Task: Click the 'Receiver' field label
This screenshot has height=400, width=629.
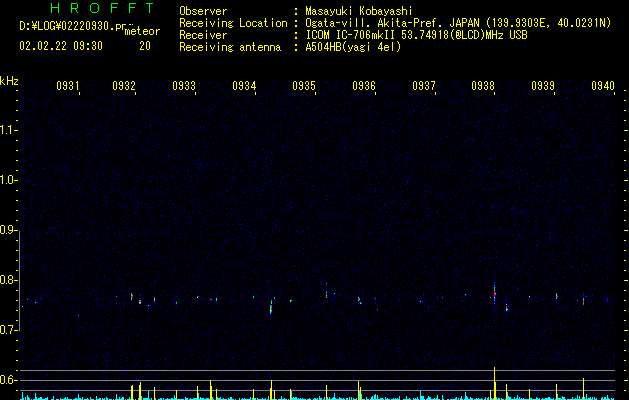Action: pos(203,35)
